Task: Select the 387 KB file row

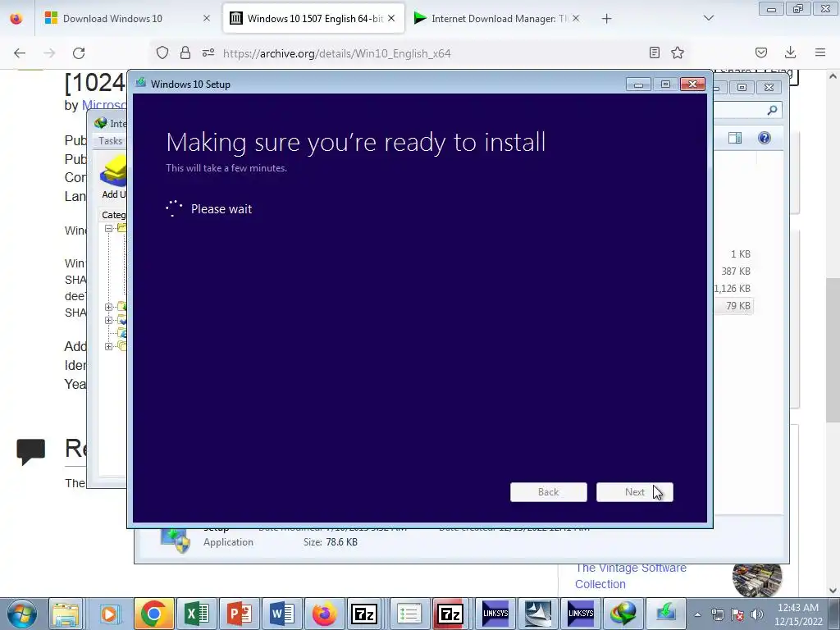Action: 735,271
